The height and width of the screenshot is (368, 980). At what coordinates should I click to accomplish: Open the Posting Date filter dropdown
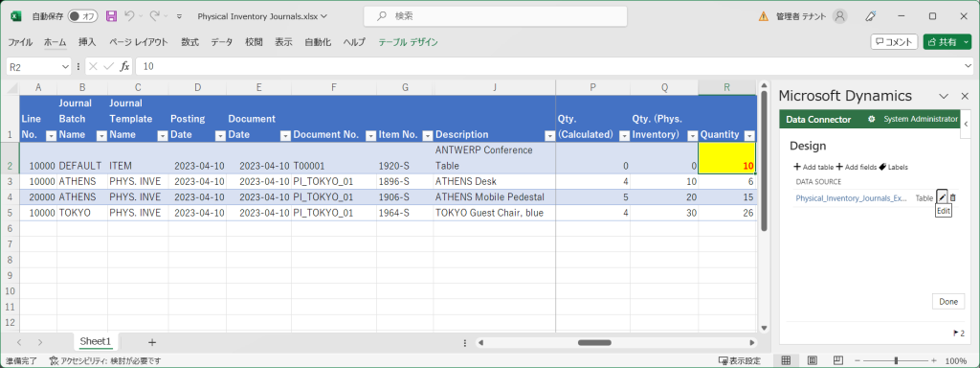[x=220, y=135]
